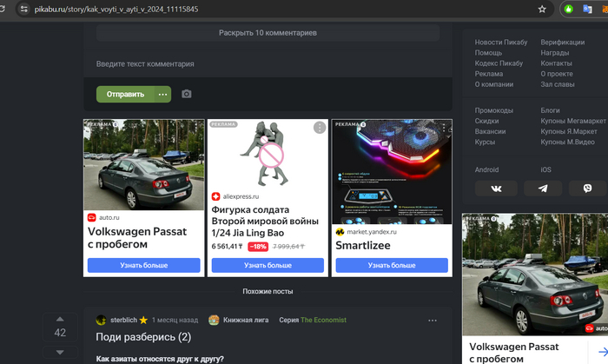This screenshot has height=364, width=608.
Task: Bookmark this page with the star icon
Action: click(x=542, y=9)
